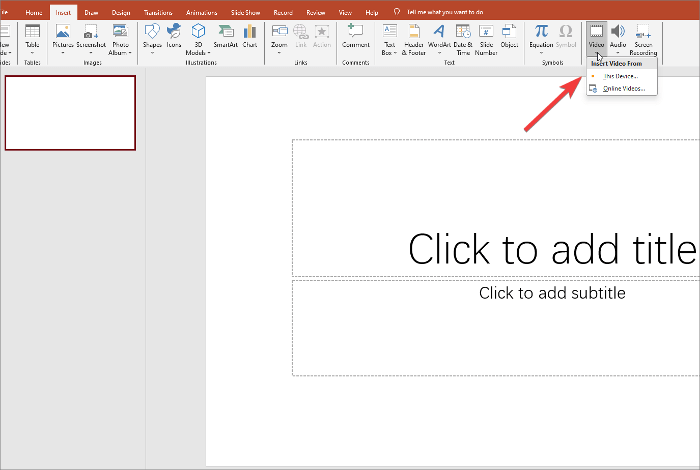The image size is (700, 470).
Task: Switch to the Transitions tab
Action: pos(157,12)
